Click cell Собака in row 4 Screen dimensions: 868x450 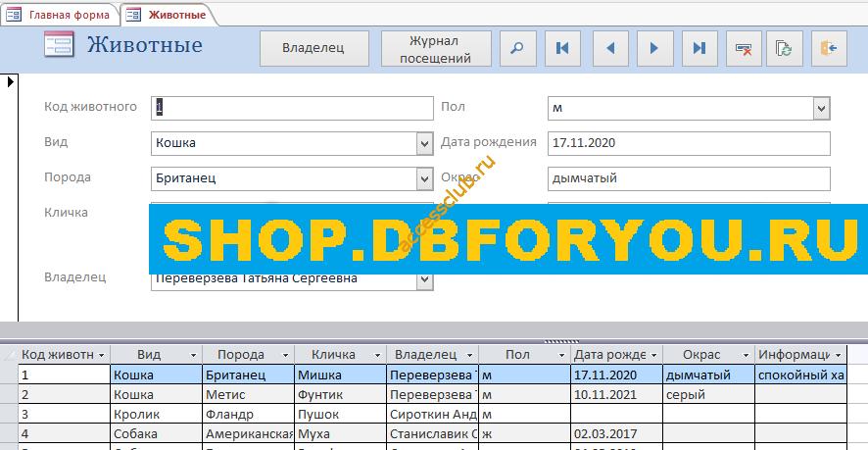[x=157, y=434]
